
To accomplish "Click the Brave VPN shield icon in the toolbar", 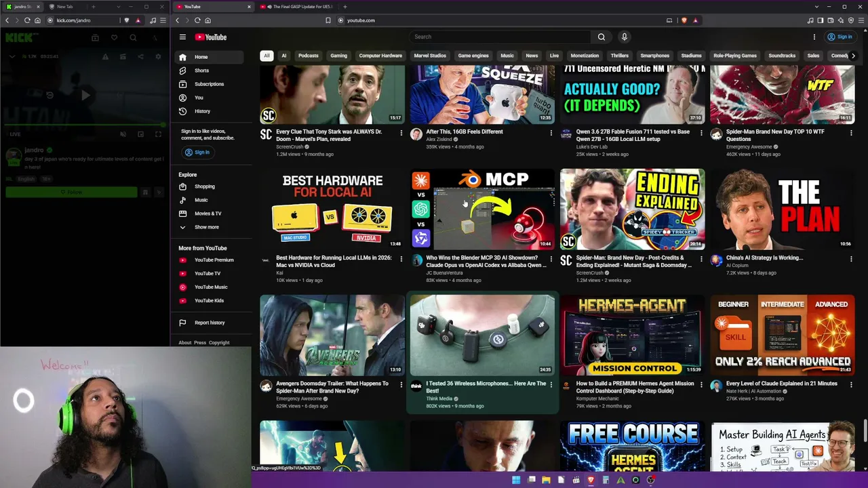I will tap(851, 20).
